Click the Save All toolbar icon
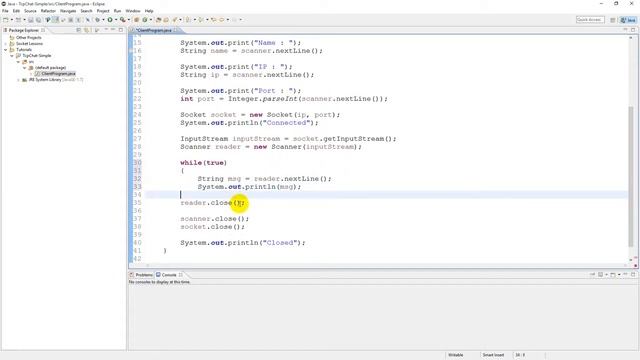This screenshot has height=360, width=640. click(x=38, y=20)
